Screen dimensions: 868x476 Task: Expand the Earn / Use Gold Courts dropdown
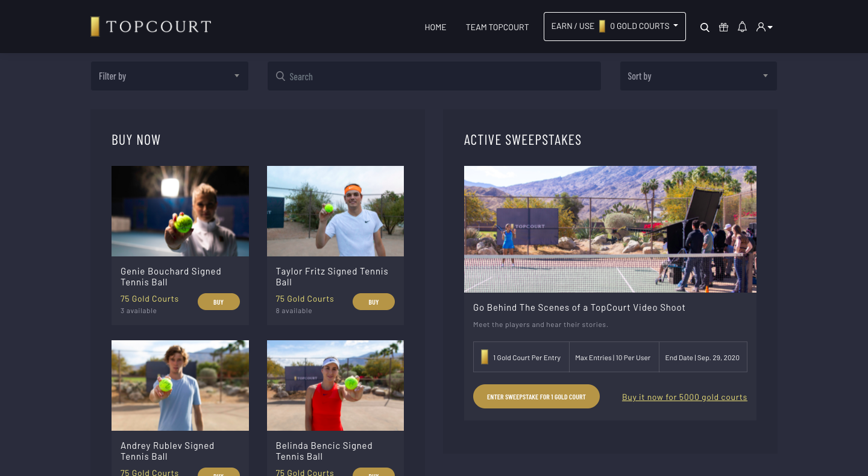(x=615, y=27)
